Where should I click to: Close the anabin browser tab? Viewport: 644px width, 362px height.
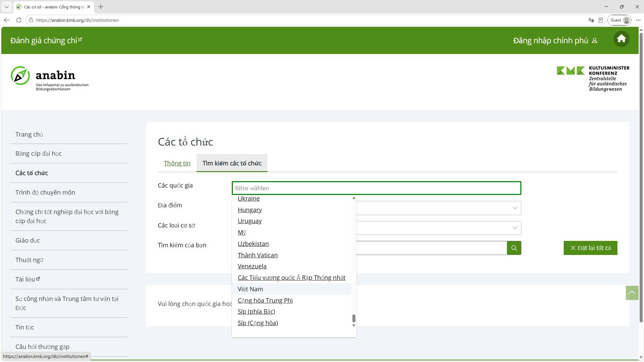point(89,7)
